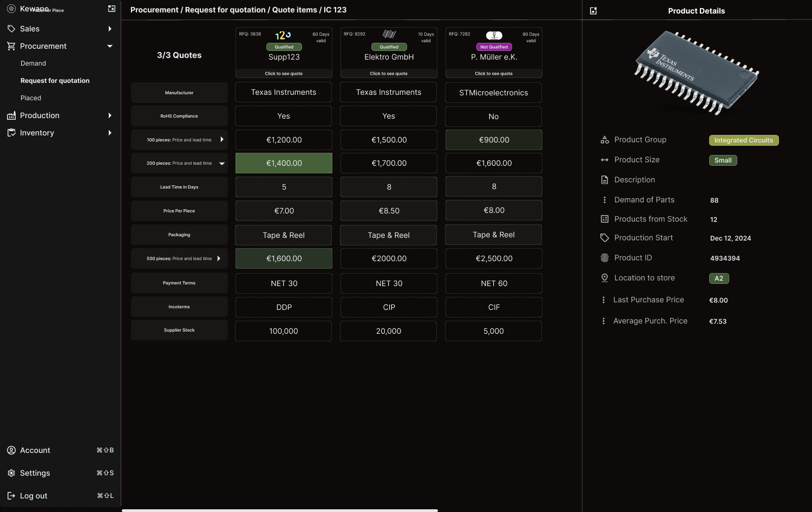Click the Account person icon
Image resolution: width=812 pixels, height=512 pixels.
coord(11,450)
